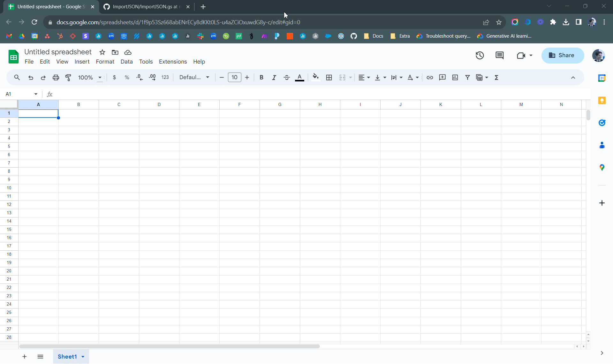
Task: Click the filter icon
Action: pyautogui.click(x=467, y=77)
